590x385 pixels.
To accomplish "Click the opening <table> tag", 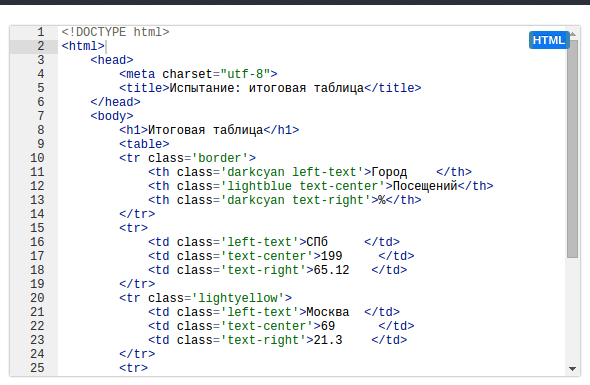I will click(144, 144).
